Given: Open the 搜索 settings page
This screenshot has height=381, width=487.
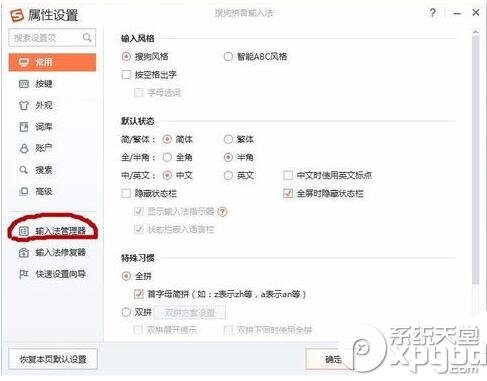Looking at the screenshot, I should point(52,170).
